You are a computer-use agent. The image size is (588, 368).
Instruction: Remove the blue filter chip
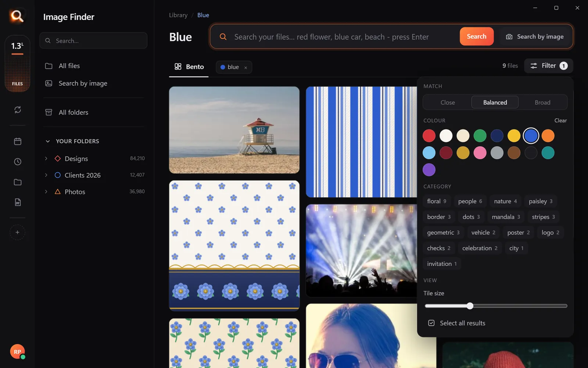pos(245,67)
